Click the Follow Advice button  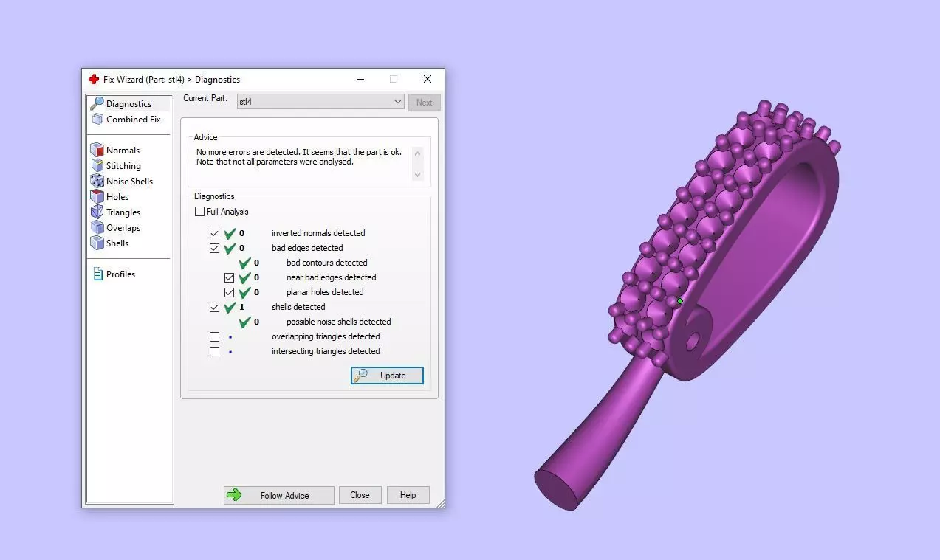pyautogui.click(x=279, y=495)
